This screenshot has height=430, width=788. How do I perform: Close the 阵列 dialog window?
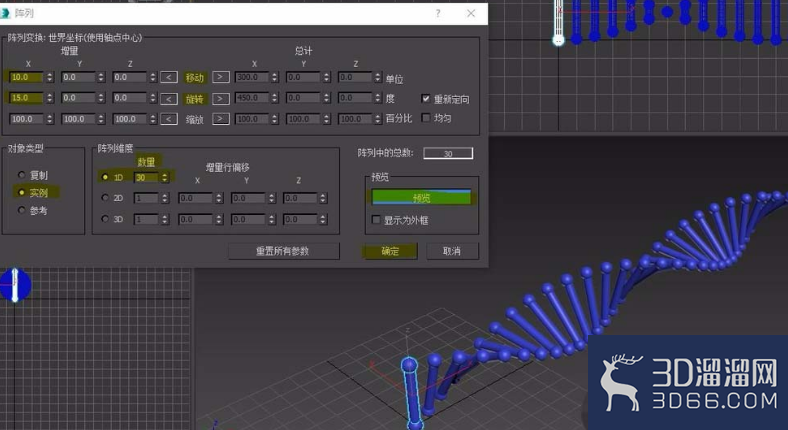coord(471,14)
